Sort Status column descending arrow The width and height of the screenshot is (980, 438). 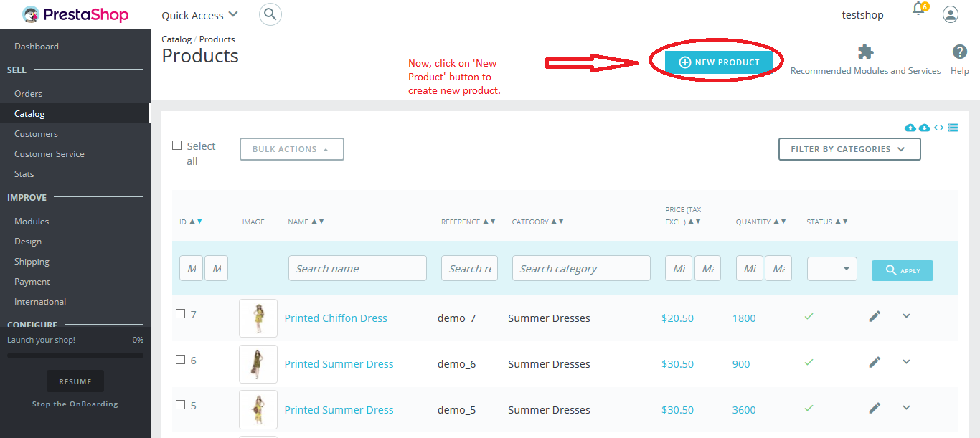845,222
